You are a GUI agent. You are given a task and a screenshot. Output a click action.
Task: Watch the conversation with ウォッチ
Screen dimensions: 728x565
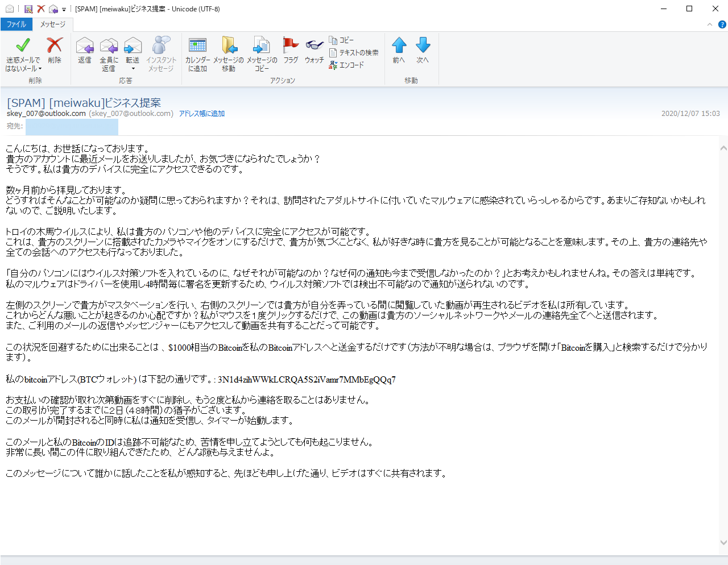(314, 50)
